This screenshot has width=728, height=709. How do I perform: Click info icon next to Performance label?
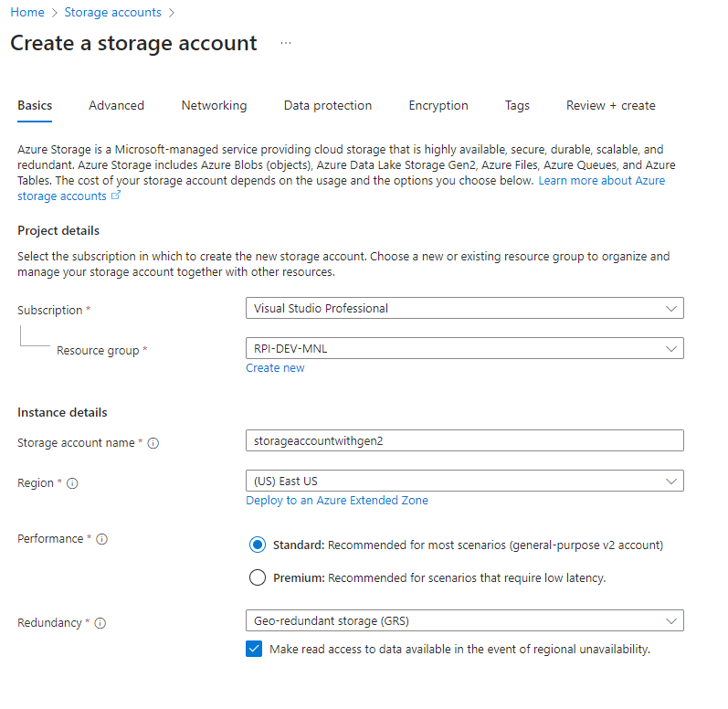101,539
